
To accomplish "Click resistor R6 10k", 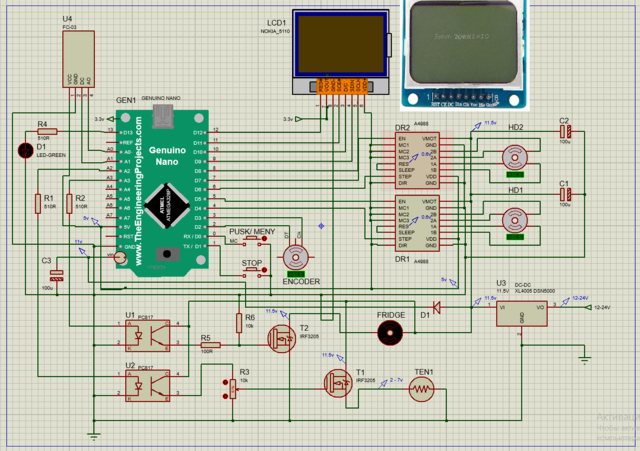I will point(239,323).
